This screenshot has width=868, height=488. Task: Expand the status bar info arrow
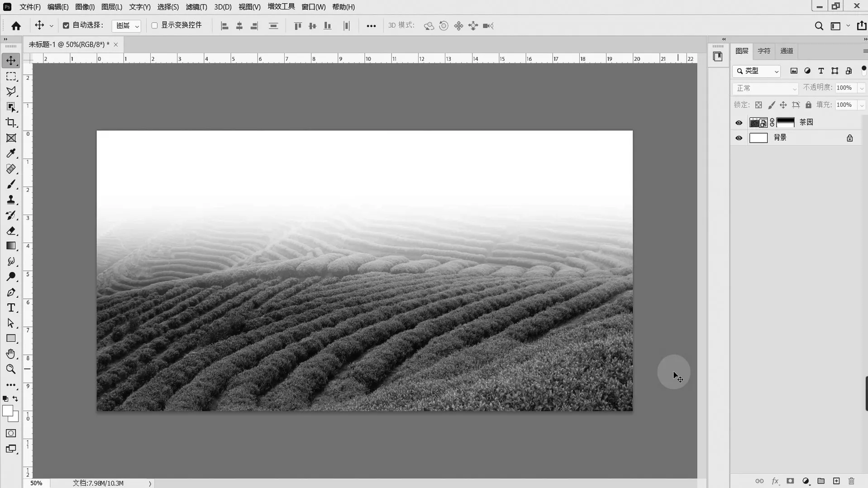pos(150,483)
